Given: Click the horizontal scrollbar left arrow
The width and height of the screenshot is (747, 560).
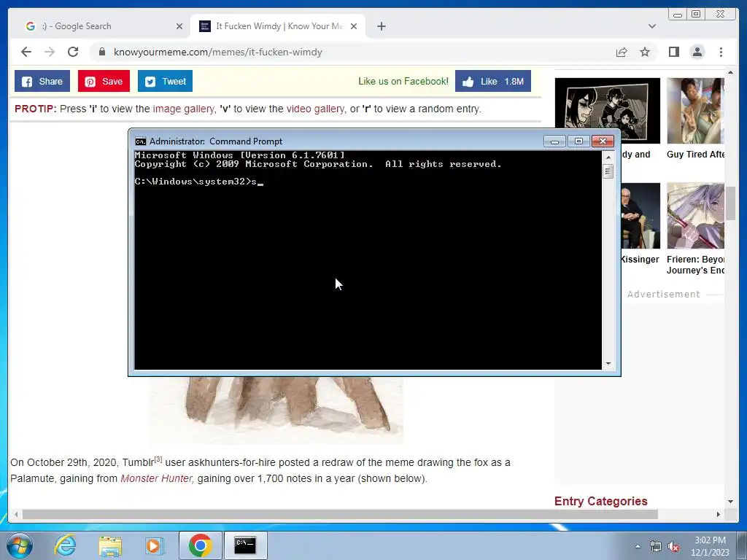Looking at the screenshot, I should tap(16, 514).
